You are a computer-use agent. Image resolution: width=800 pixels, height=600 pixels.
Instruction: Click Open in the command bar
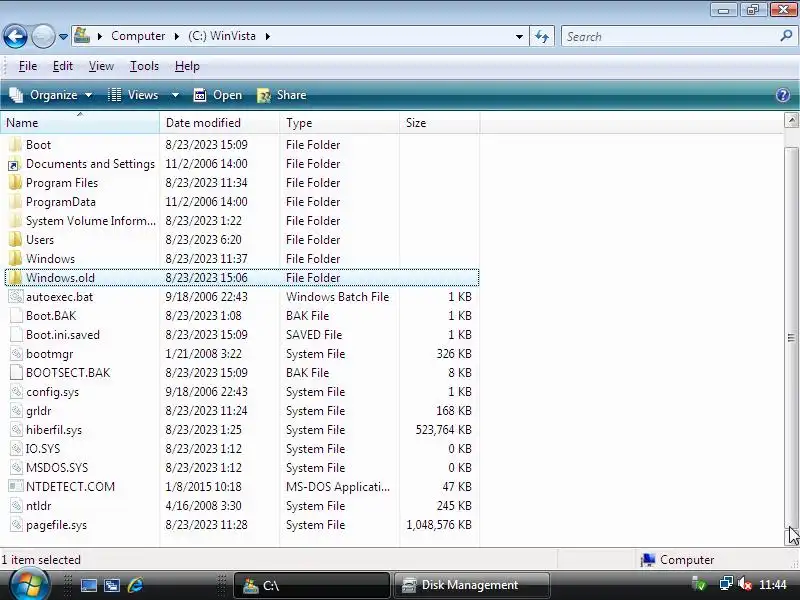[x=218, y=95]
